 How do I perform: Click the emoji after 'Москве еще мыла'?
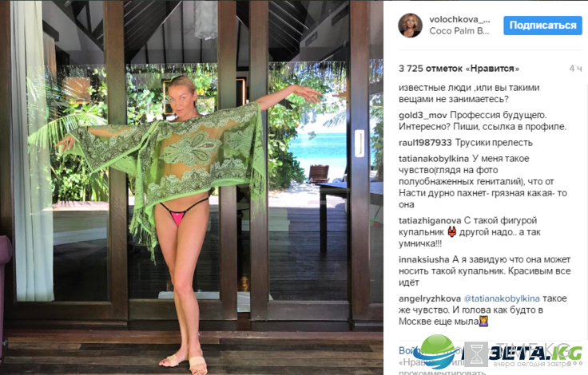click(x=484, y=322)
